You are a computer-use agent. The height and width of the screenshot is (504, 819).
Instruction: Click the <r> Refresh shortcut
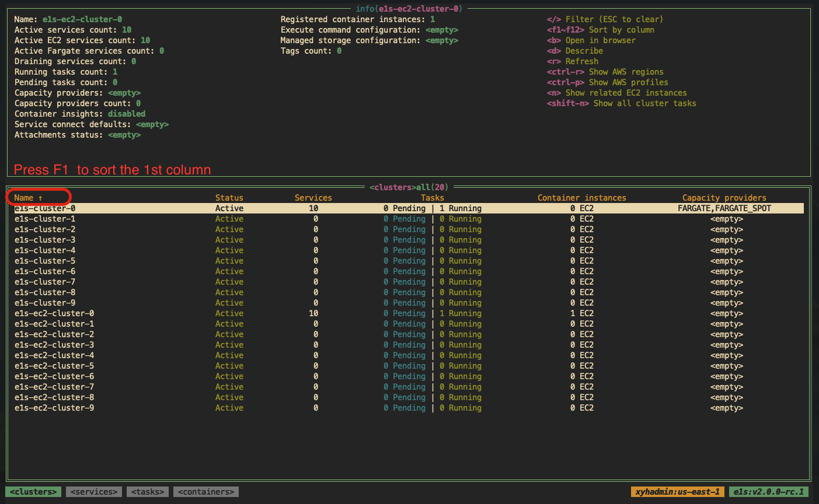click(x=573, y=61)
